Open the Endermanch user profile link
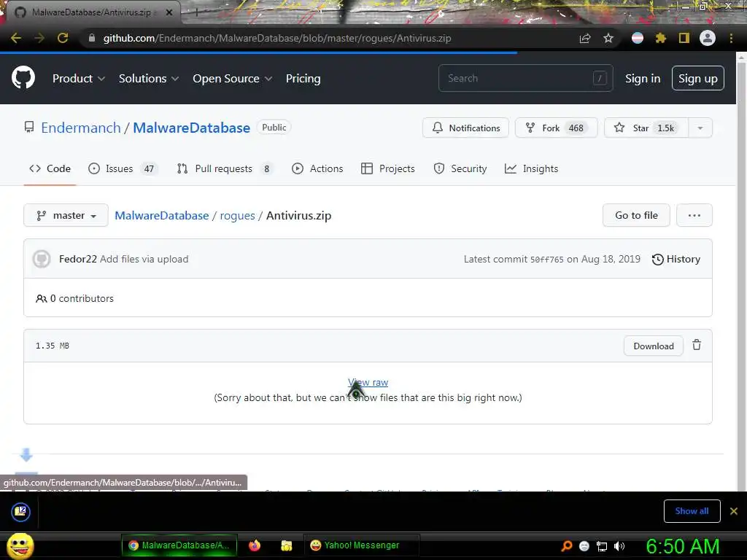The image size is (747, 560). [x=81, y=128]
